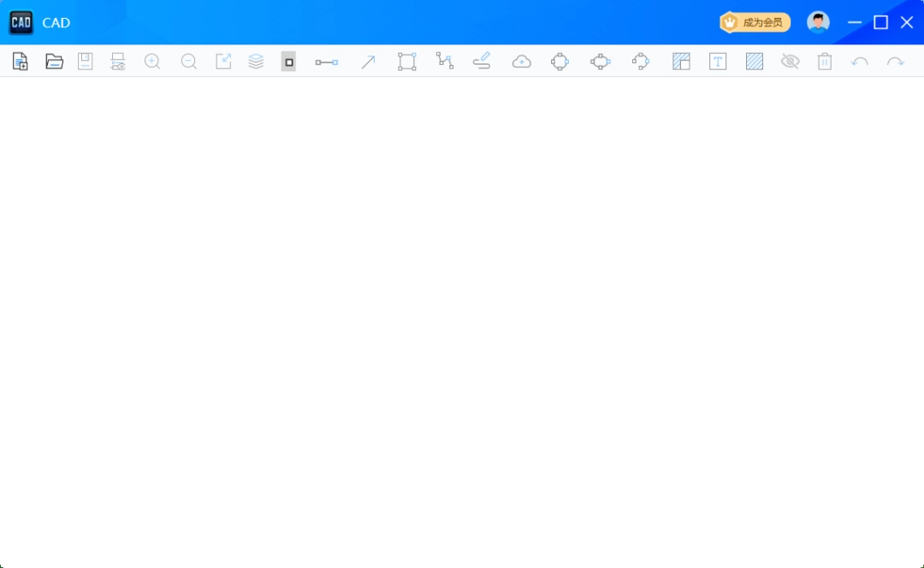The height and width of the screenshot is (568, 924).
Task: Open the user account avatar
Action: [819, 21]
